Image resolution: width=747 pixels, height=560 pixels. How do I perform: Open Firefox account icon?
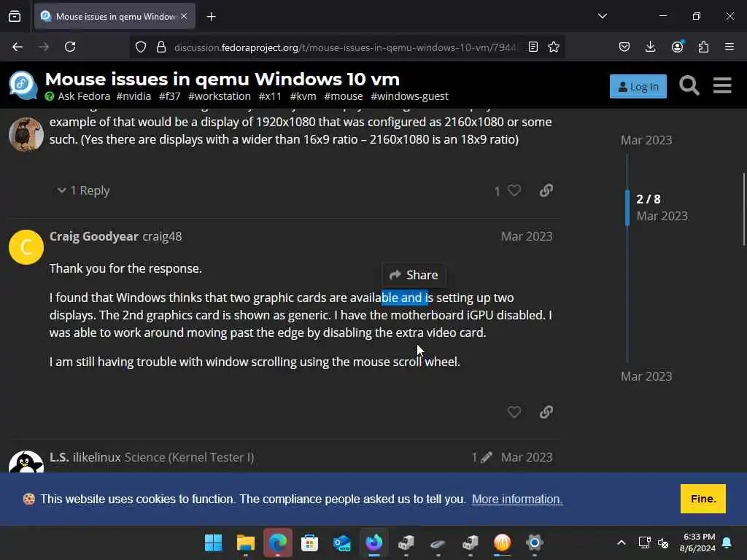point(677,46)
